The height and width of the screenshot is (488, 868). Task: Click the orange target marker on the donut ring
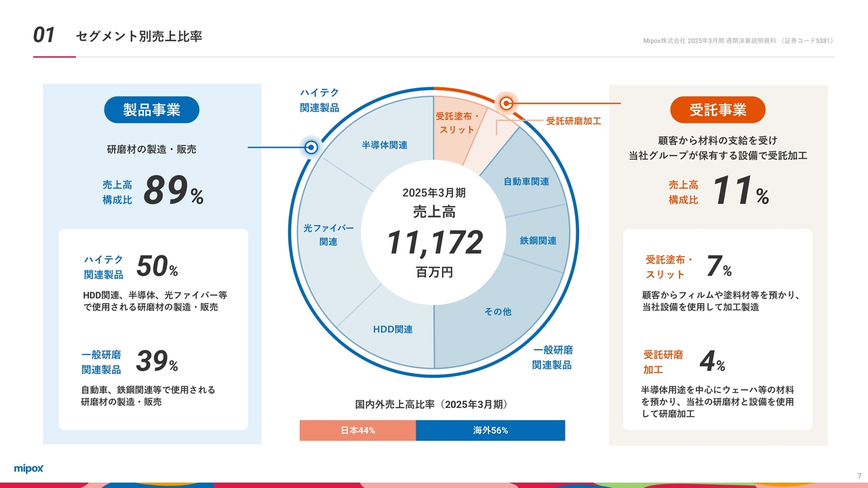(x=506, y=104)
